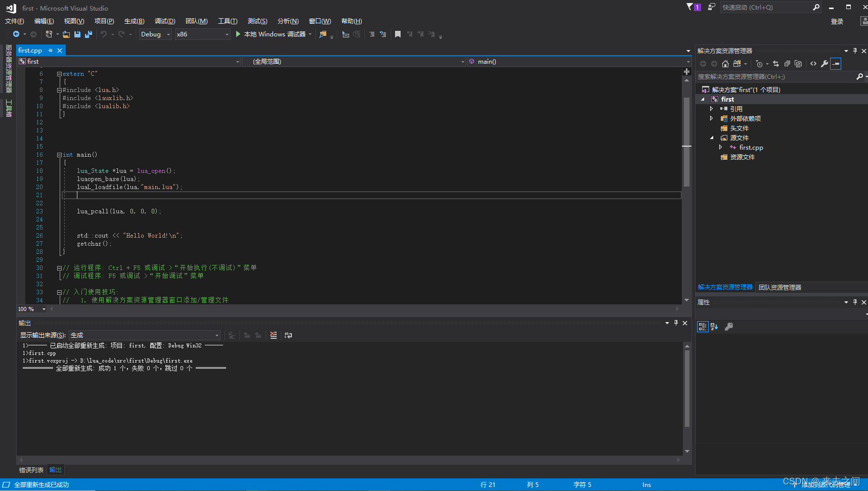868x491 pixels.
Task: Open the first project scope dropdown
Action: coord(129,62)
